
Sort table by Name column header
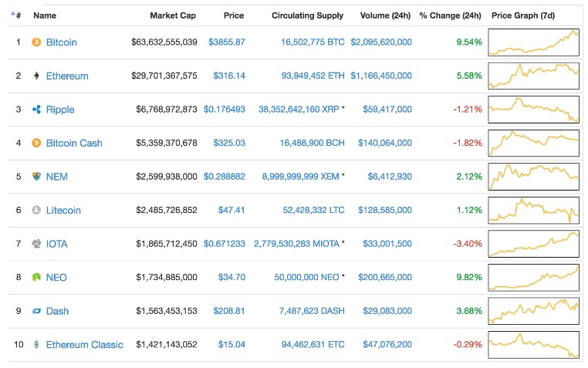click(x=45, y=15)
